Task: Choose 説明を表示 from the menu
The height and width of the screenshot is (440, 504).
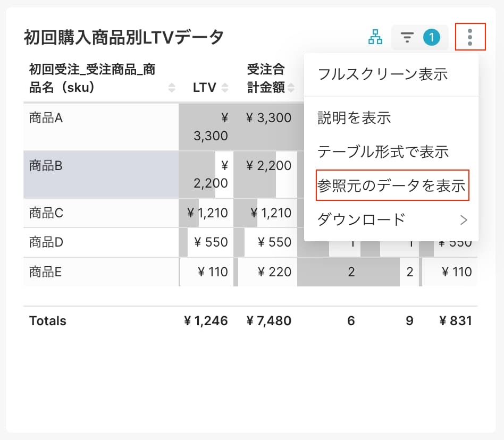Action: [354, 117]
